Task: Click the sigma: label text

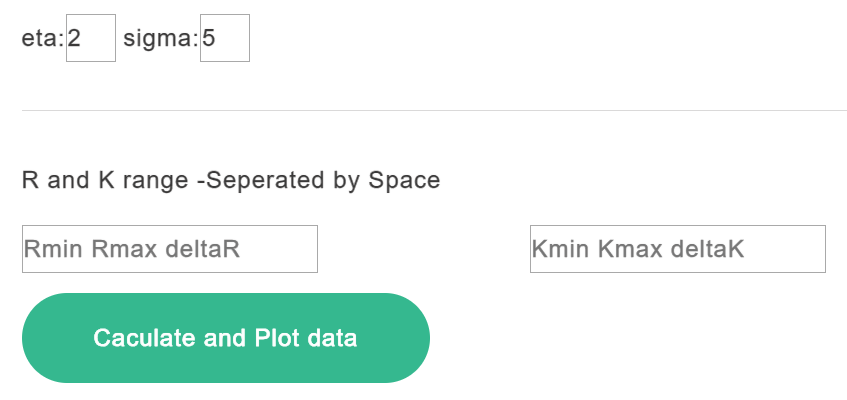Action: tap(160, 39)
